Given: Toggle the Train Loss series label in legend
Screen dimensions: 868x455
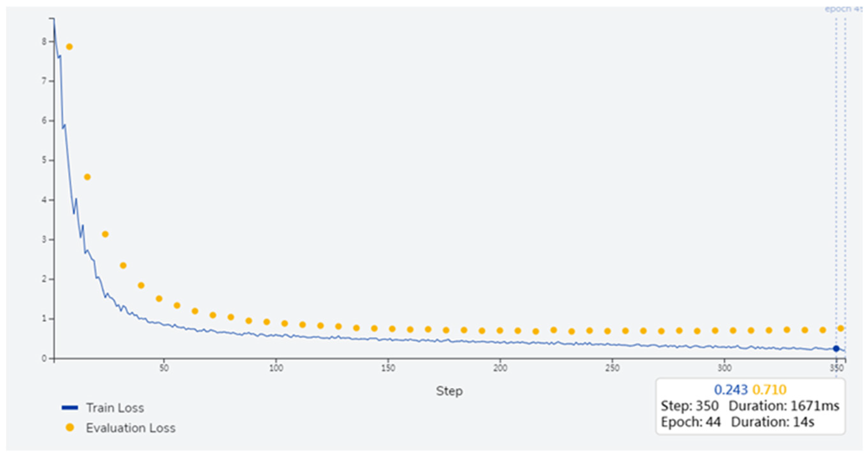Looking at the screenshot, I should click(x=115, y=407).
